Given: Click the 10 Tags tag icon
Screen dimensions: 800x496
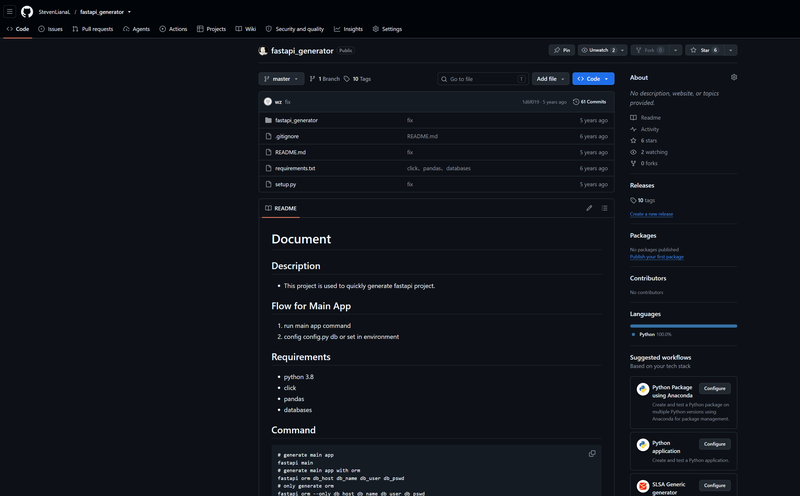Looking at the screenshot, I should (347, 79).
